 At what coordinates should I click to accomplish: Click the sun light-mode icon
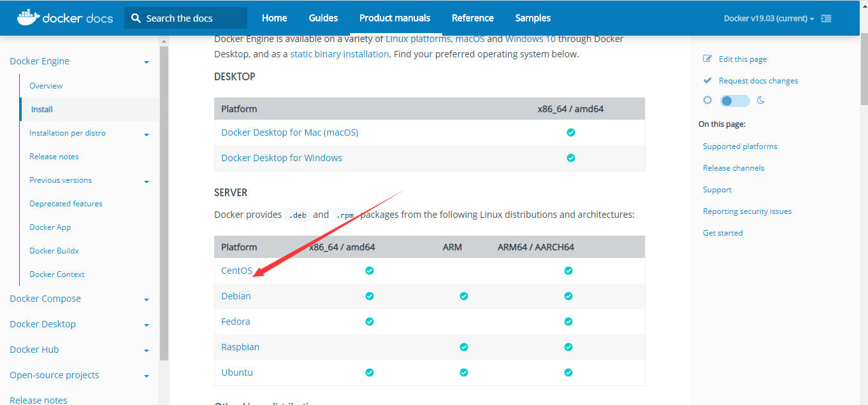click(707, 100)
